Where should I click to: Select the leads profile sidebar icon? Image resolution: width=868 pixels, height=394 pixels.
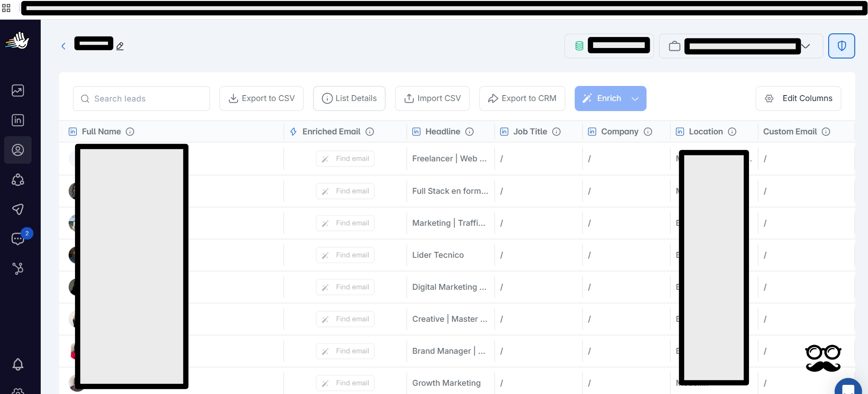coord(18,150)
